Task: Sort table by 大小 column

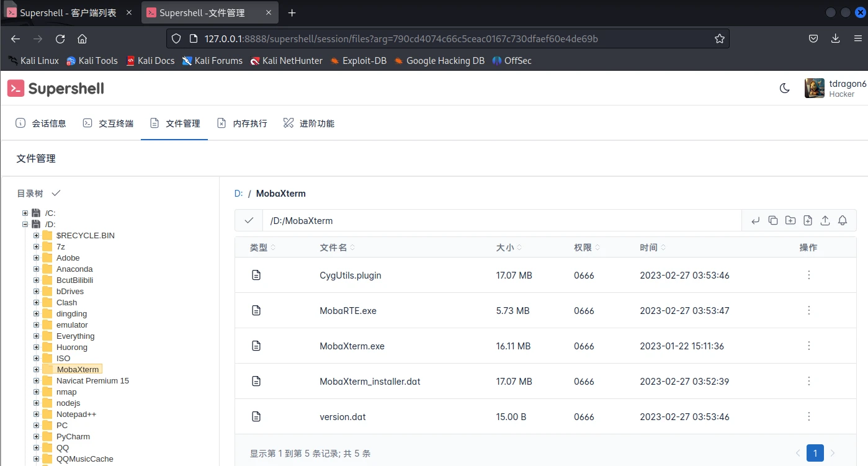Action: point(509,248)
